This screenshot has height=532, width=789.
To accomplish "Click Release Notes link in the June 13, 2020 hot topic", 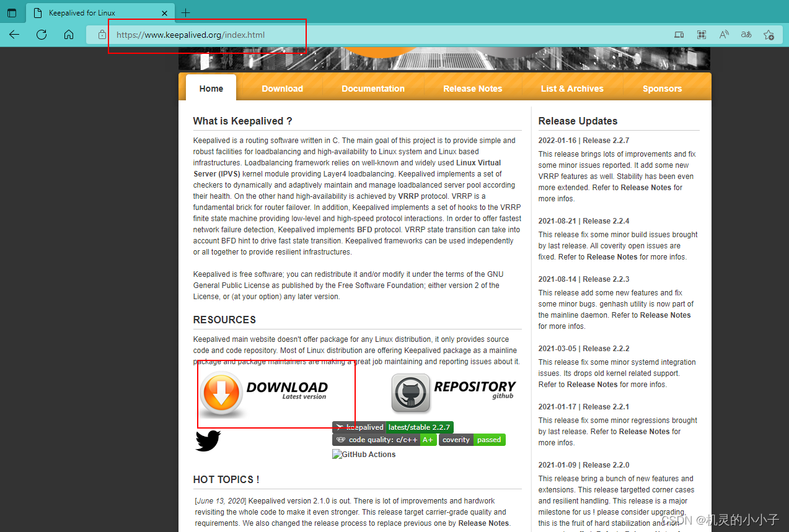I will [483, 523].
